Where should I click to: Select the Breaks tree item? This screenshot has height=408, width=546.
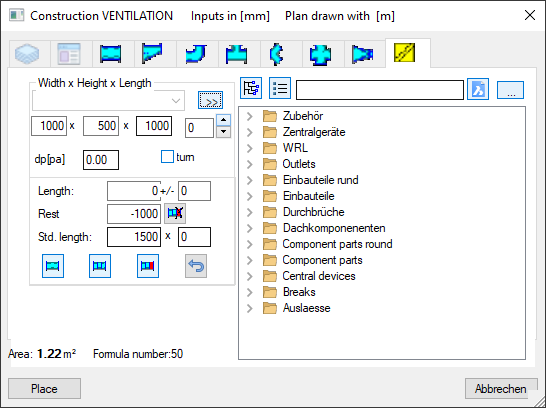(x=299, y=292)
